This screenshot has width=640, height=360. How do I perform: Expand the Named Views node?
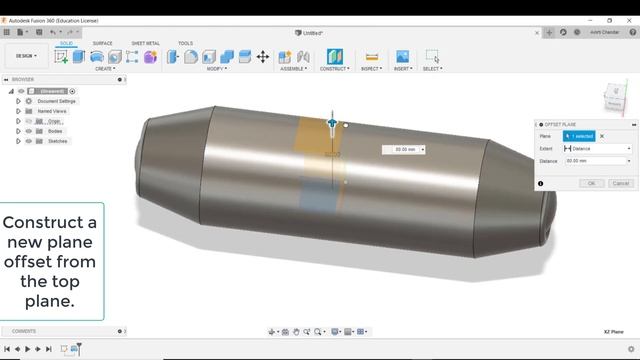coord(18,111)
